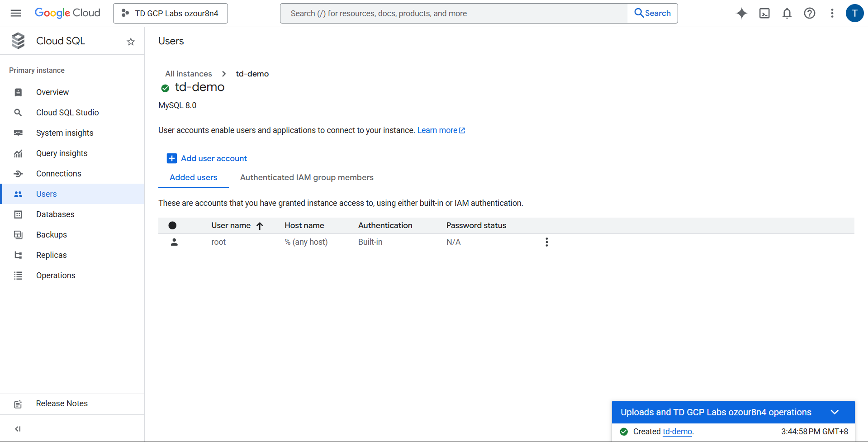
Task: Sort the table by User name column
Action: [x=231, y=225]
